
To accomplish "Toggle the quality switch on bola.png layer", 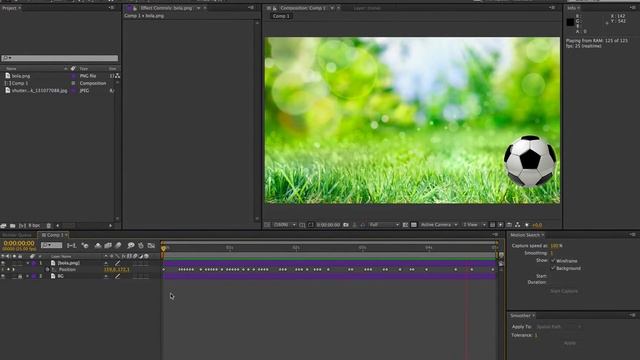I will point(118,263).
